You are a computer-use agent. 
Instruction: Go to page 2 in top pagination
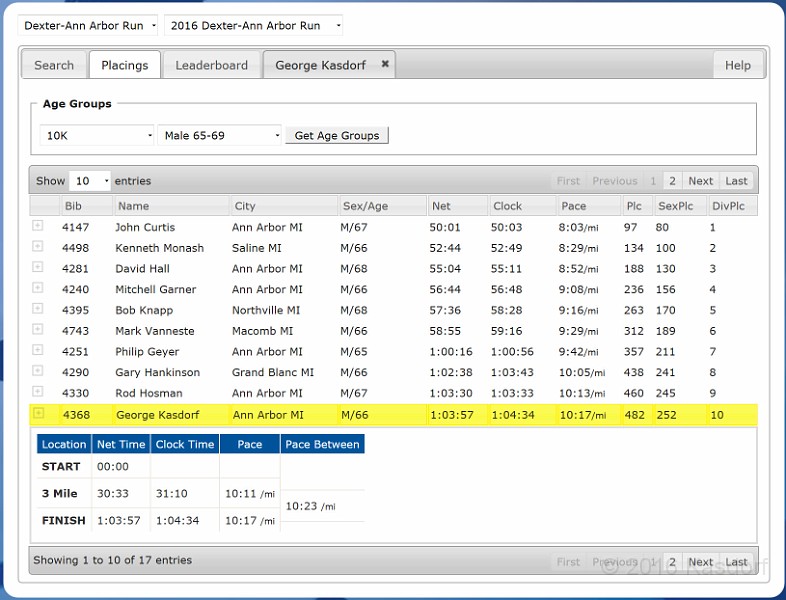(672, 181)
